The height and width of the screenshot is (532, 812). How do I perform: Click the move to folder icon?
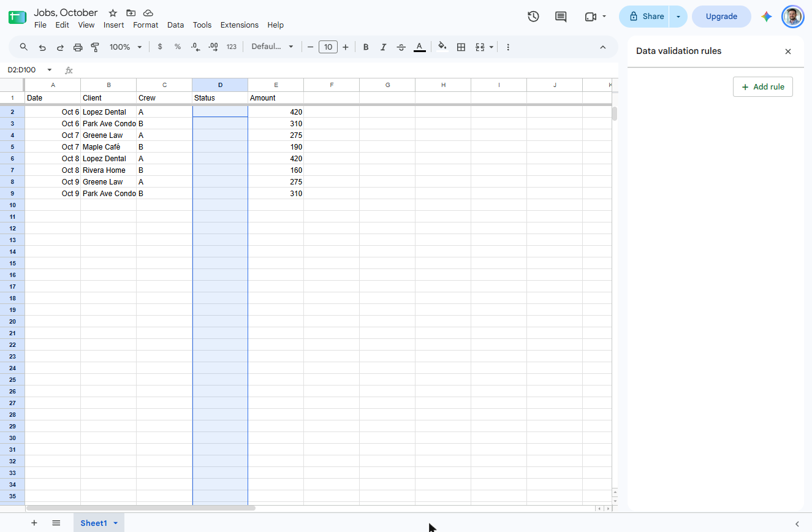click(131, 13)
